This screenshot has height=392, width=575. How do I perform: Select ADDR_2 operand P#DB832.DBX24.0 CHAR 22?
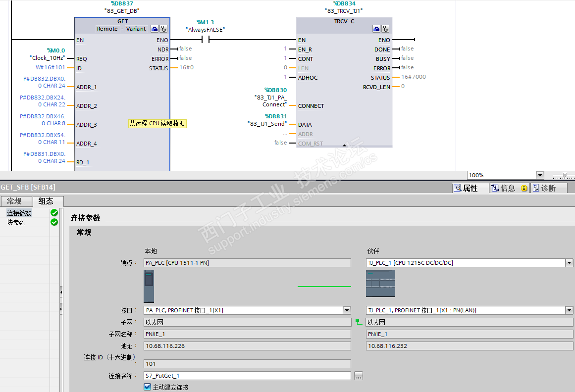click(x=43, y=101)
